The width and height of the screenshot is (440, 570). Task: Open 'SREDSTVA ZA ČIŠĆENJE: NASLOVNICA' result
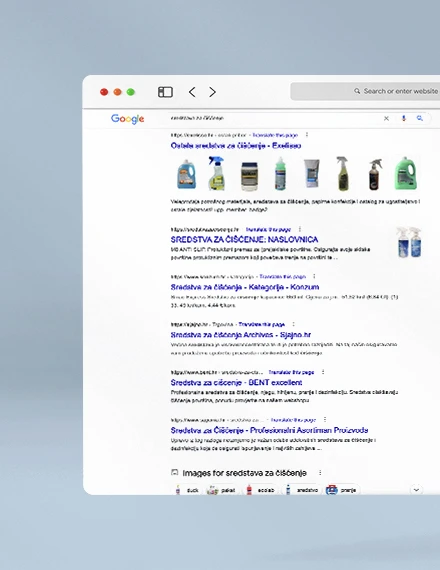pos(244,240)
